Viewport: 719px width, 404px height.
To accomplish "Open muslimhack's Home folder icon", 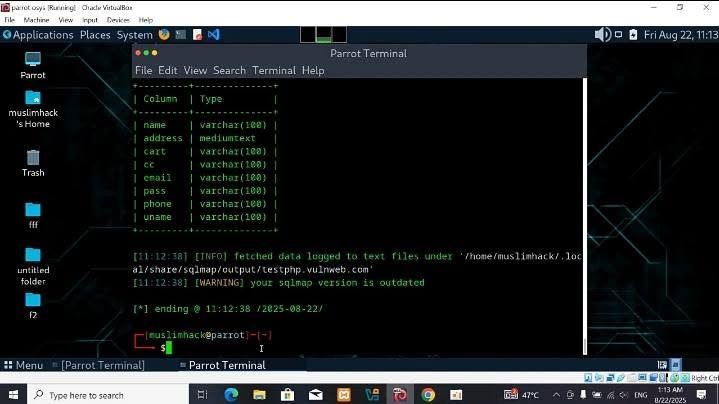I will (x=33, y=110).
